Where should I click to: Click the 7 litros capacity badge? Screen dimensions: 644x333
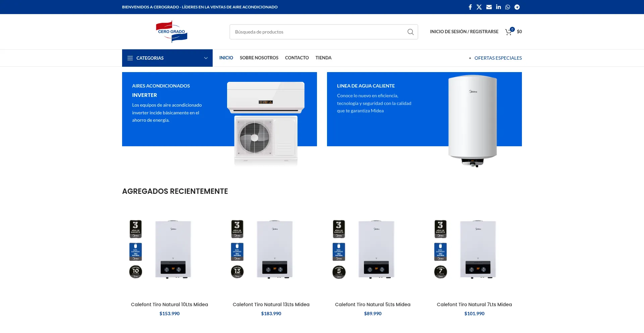click(440, 272)
